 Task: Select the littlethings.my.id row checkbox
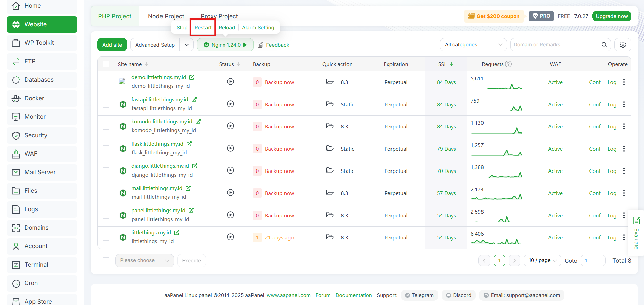click(106, 237)
